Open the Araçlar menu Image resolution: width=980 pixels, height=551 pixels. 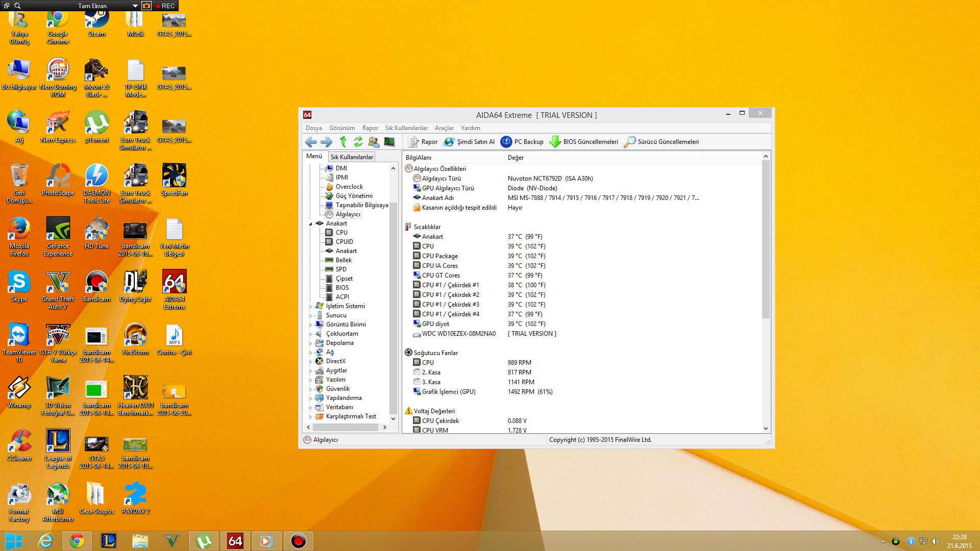[444, 128]
